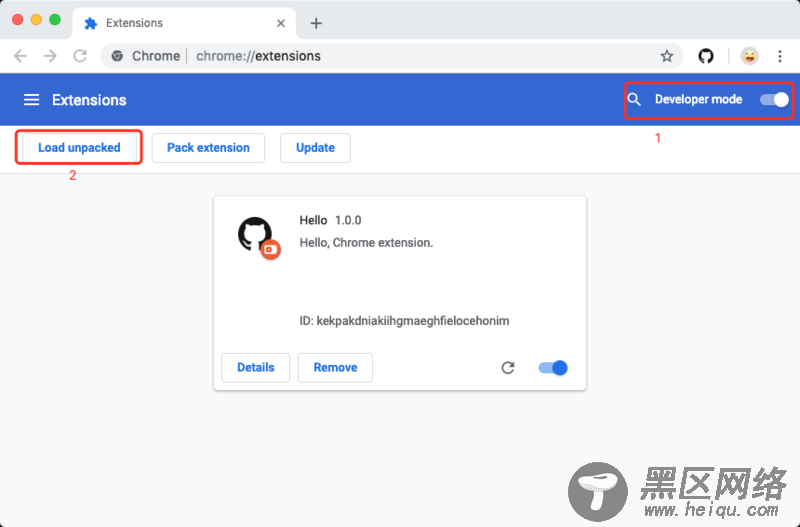800x527 pixels.
Task: Click the extension ID text kekpakdniakiihgmaeghfielocehonim
Action: pos(413,321)
